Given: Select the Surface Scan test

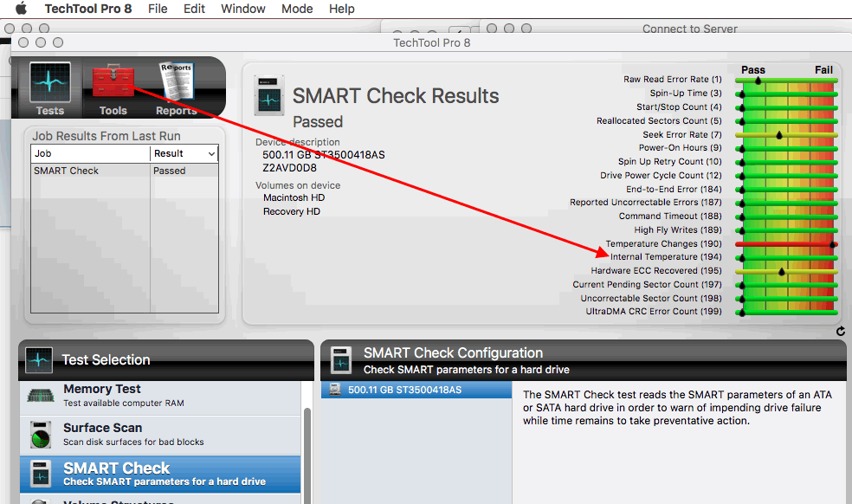Looking at the screenshot, I should [160, 435].
